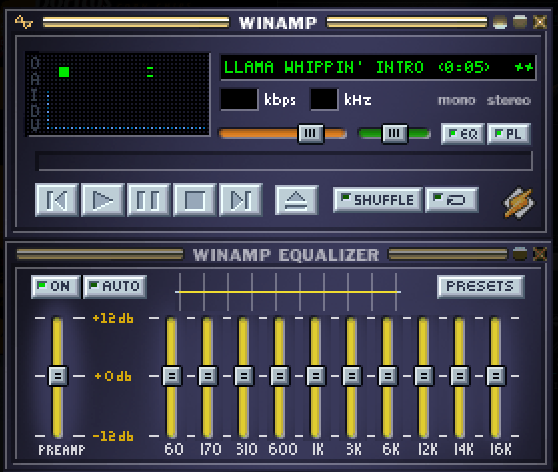
Task: Click the song position seek bar
Action: 284,161
